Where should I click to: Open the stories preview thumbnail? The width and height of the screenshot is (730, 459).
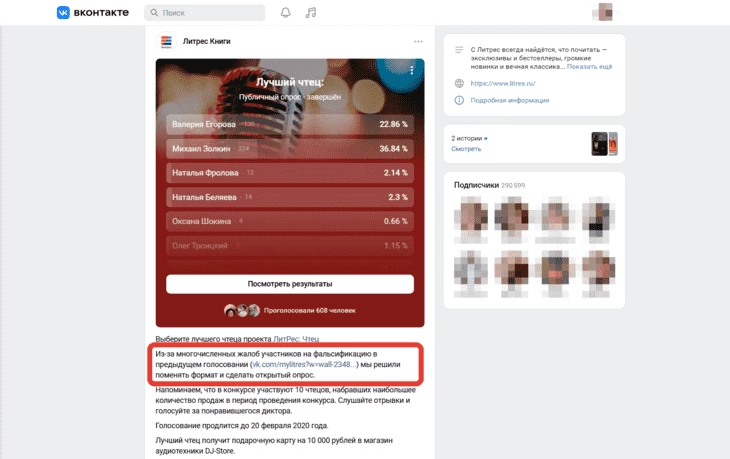(604, 143)
